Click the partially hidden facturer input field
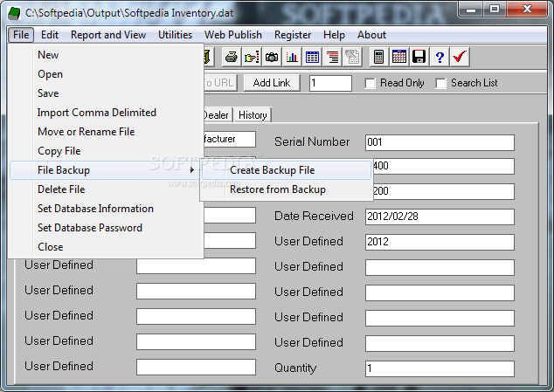554x392 pixels. [230, 139]
